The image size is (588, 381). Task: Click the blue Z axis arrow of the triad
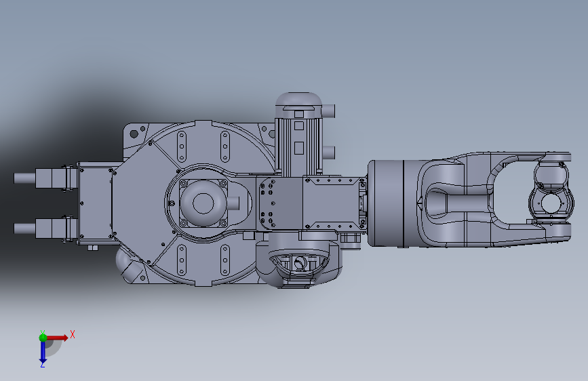(x=43, y=353)
